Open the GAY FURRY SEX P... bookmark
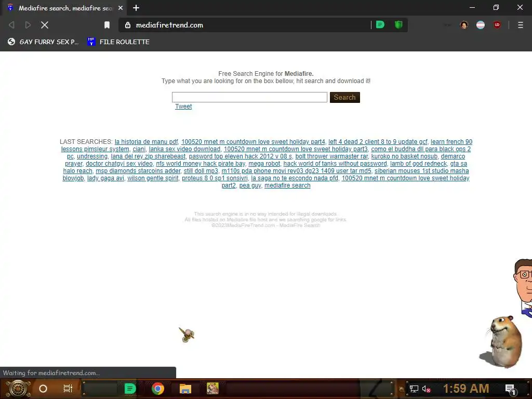This screenshot has width=532, height=399. [x=43, y=42]
